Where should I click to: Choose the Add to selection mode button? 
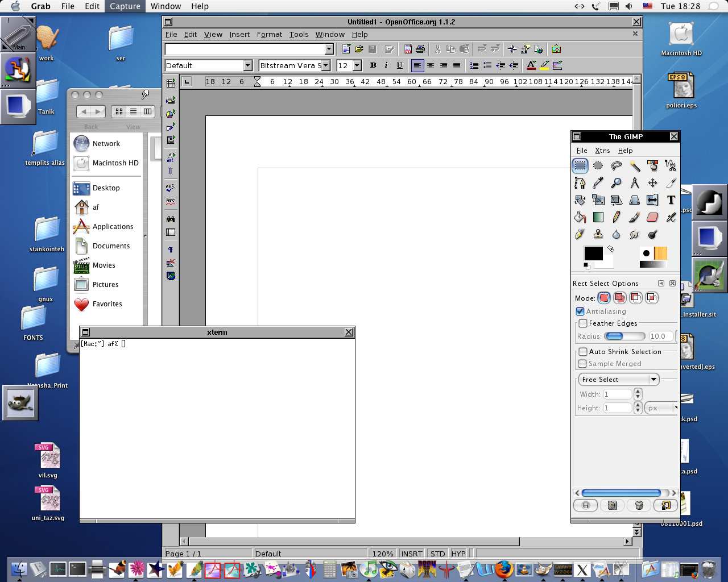620,298
